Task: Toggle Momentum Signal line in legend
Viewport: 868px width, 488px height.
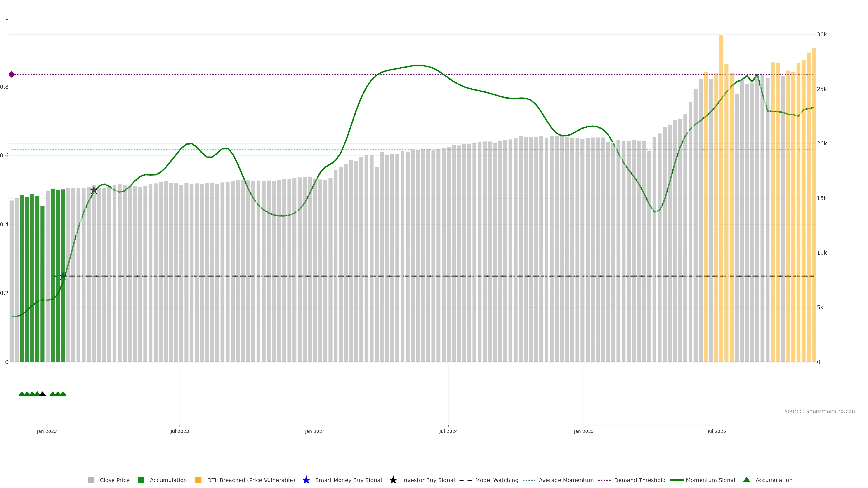Action: point(710,480)
